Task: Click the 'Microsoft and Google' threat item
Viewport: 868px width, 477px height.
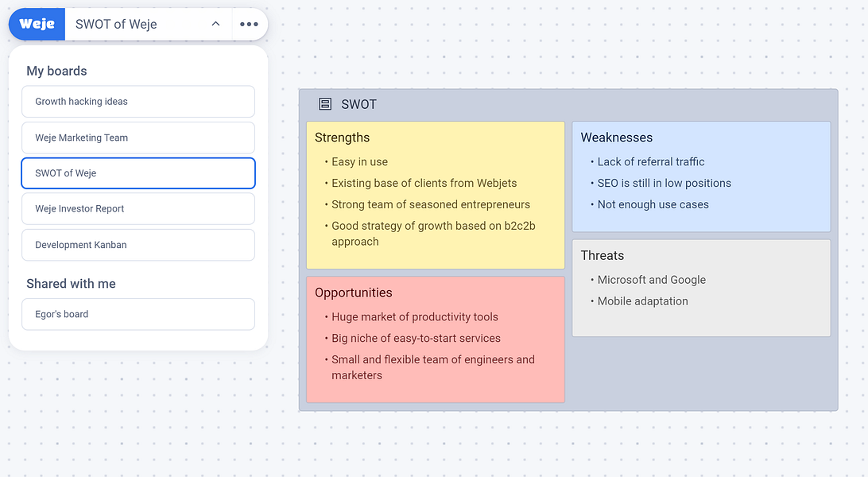Action: point(652,280)
